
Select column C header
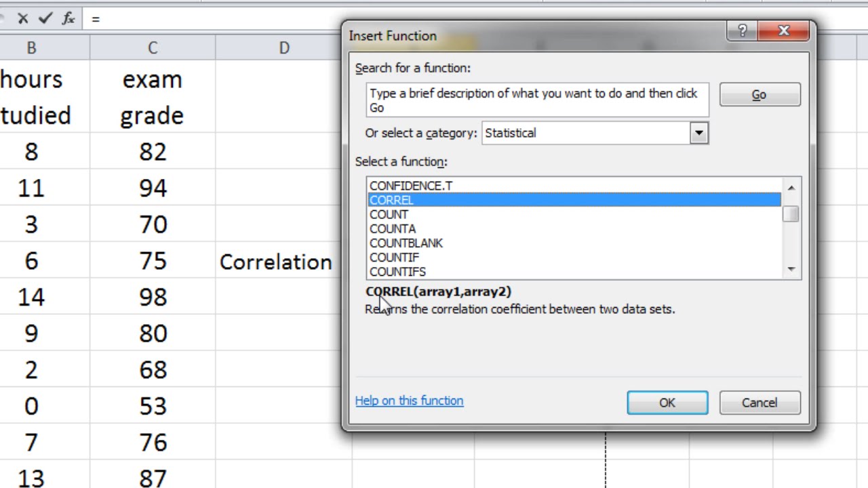(153, 48)
